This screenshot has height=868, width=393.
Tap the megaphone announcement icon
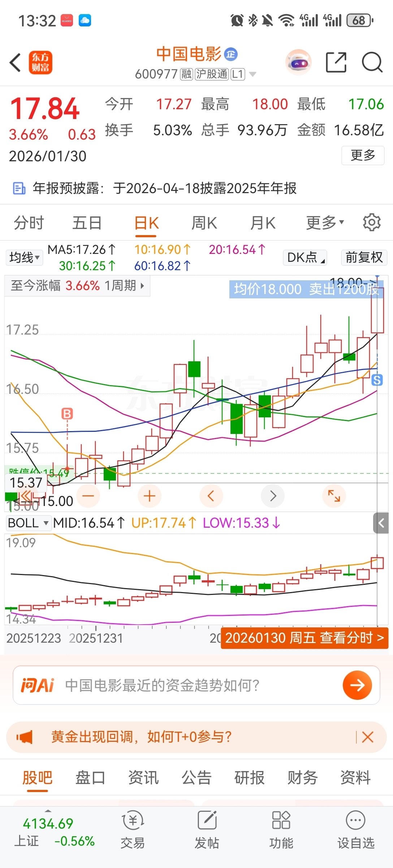click(25, 737)
